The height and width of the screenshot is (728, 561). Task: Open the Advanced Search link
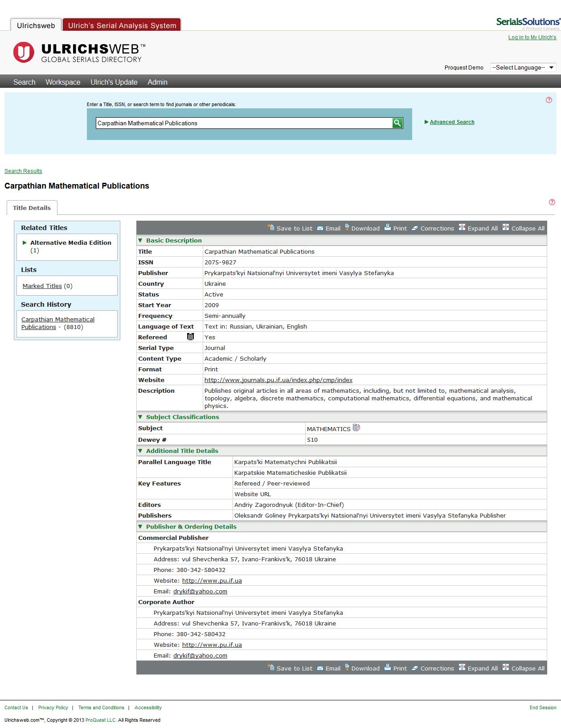(x=452, y=122)
